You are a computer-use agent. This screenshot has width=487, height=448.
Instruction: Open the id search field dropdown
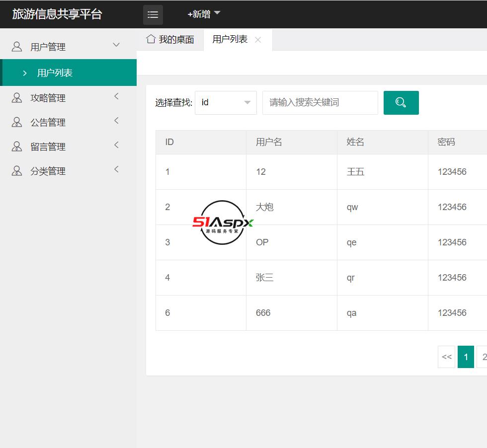pos(226,103)
